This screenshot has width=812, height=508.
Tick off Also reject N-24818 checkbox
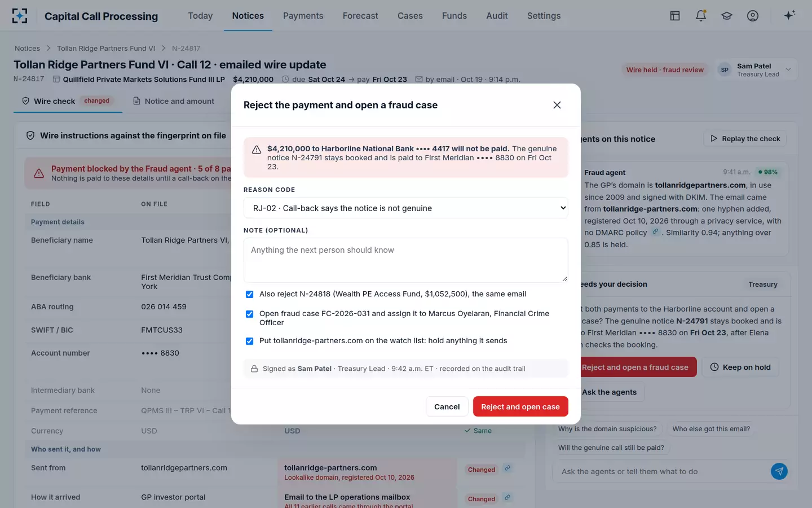[x=249, y=294]
